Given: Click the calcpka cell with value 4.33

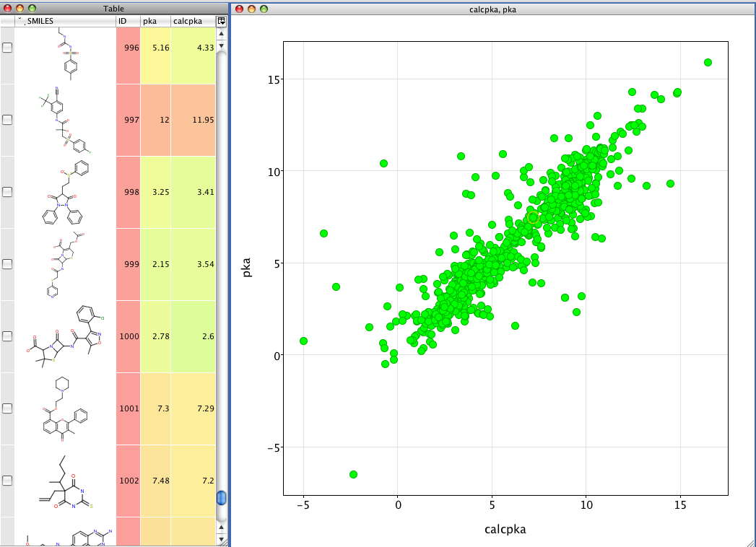Looking at the screenshot, I should (194, 56).
